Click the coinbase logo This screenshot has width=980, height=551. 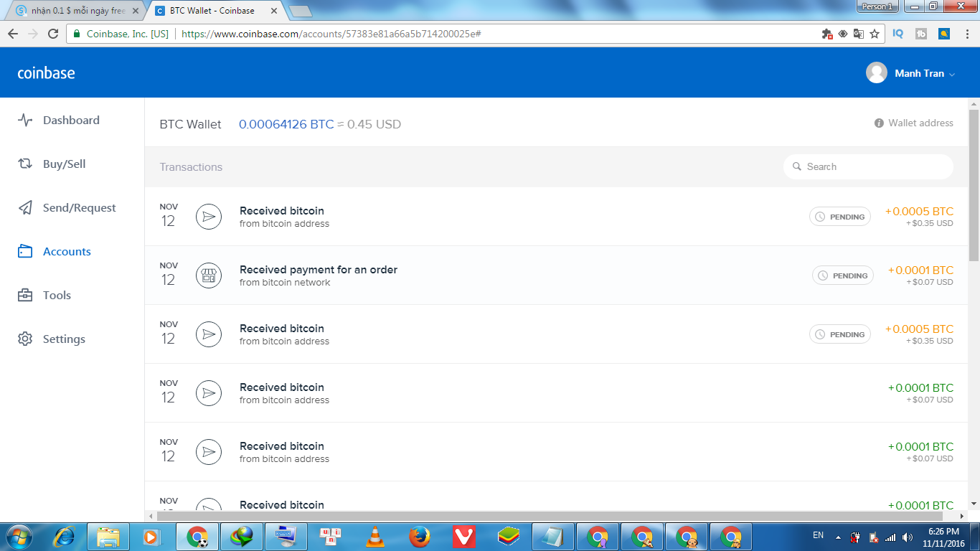[x=46, y=73]
